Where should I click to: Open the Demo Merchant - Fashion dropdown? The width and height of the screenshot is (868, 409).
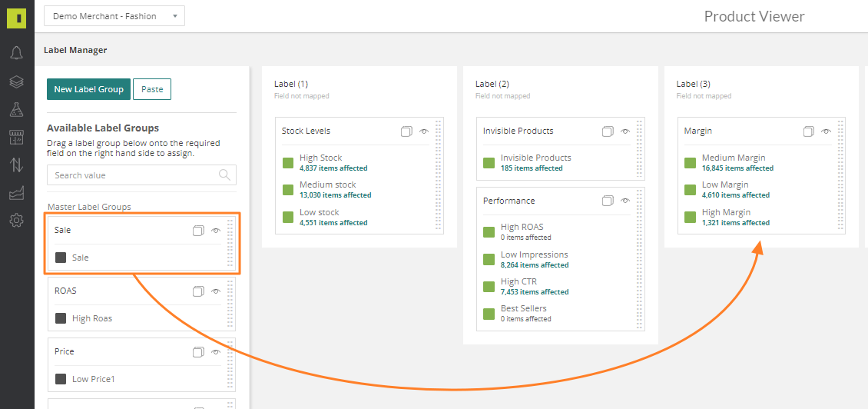tap(114, 16)
